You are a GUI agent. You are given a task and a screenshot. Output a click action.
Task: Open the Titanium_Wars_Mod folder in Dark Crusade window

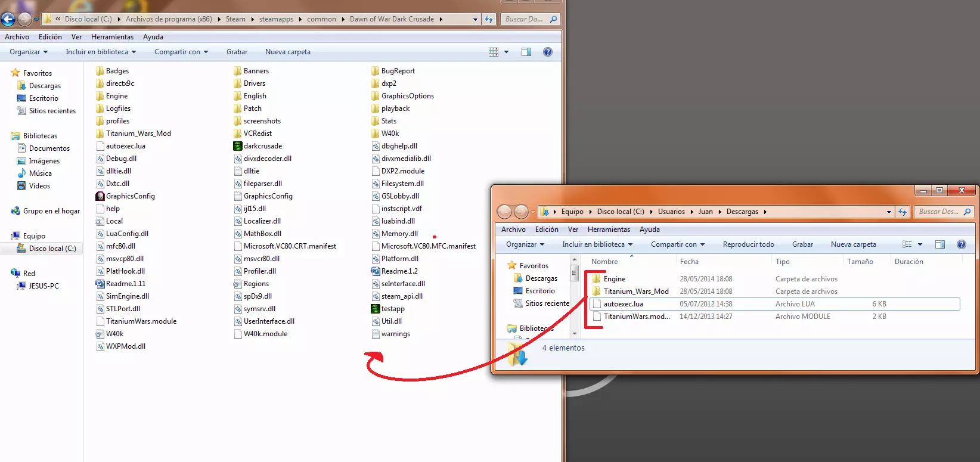(x=134, y=134)
